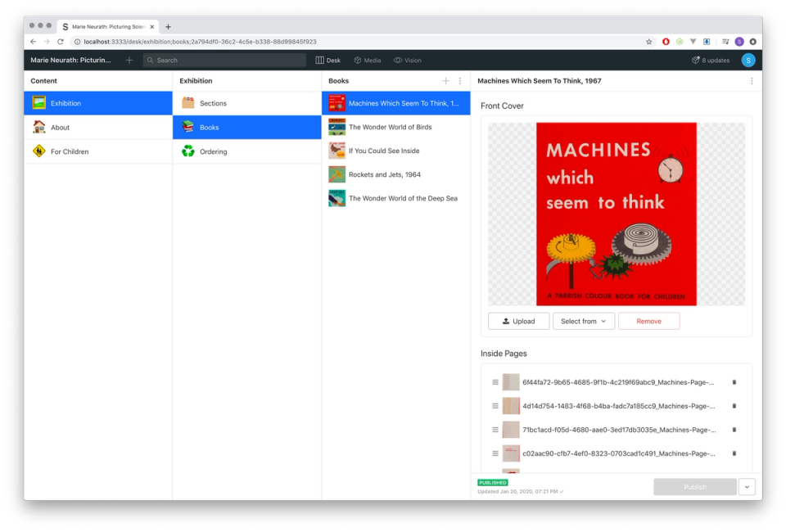Select the Ordering list item
The height and width of the screenshot is (532, 786).
(x=246, y=151)
